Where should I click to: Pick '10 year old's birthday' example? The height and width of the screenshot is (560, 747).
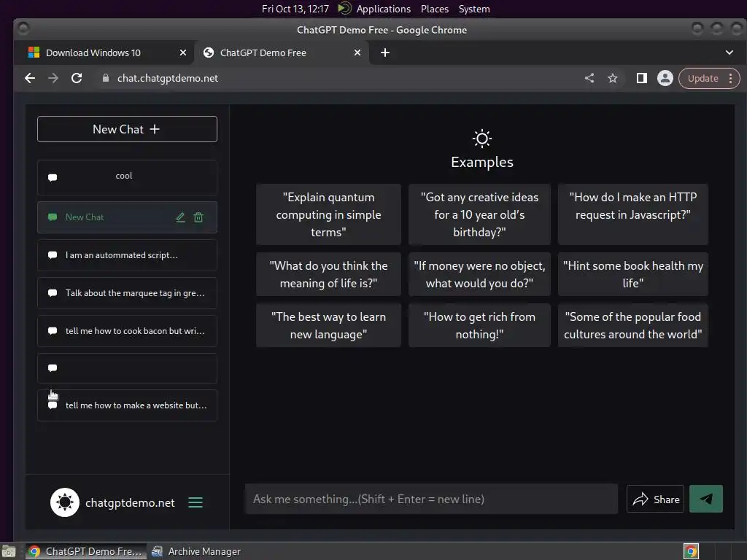479,214
